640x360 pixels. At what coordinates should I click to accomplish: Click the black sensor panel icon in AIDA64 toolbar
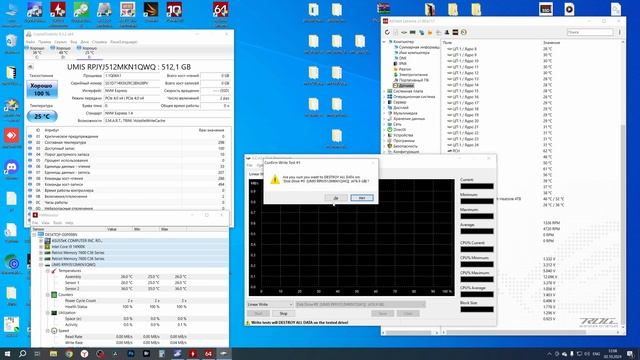[x=455, y=32]
